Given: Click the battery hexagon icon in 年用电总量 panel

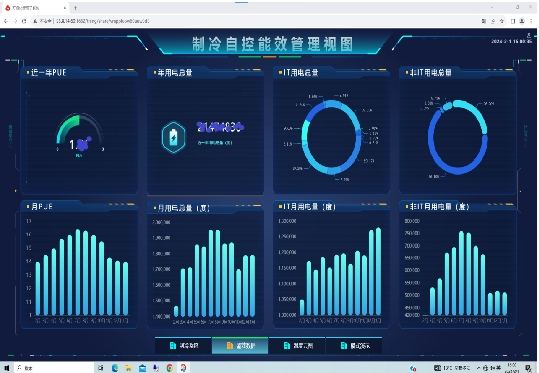Looking at the screenshot, I should point(174,137).
